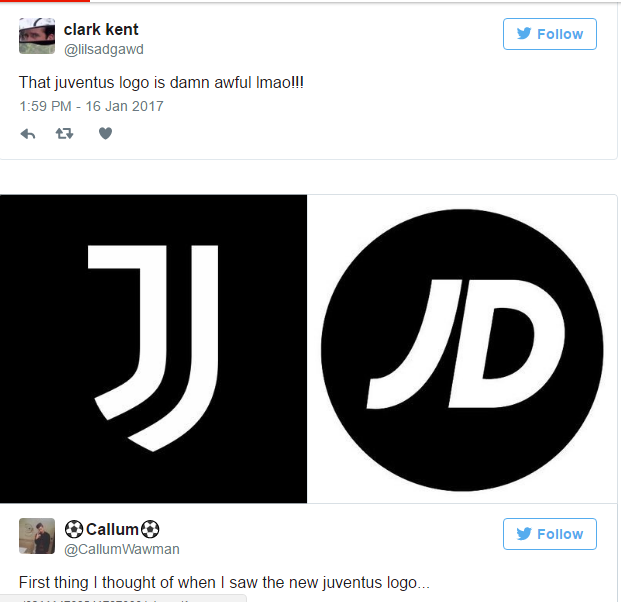Click the Callum display name
Viewport: 621px width, 602px height.
point(112,530)
